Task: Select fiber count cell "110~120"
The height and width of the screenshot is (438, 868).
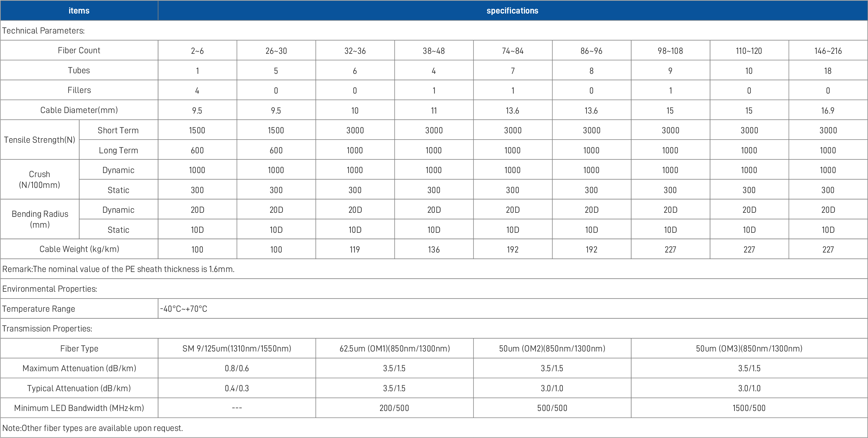Action: [749, 51]
